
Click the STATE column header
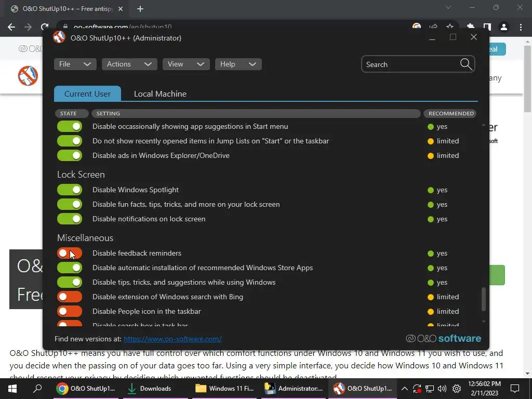[72, 113]
